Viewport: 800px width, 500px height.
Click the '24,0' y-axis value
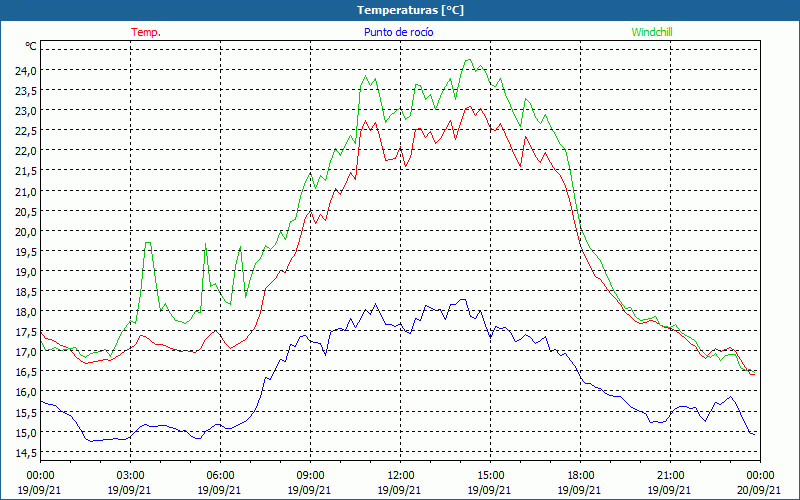(x=25, y=70)
